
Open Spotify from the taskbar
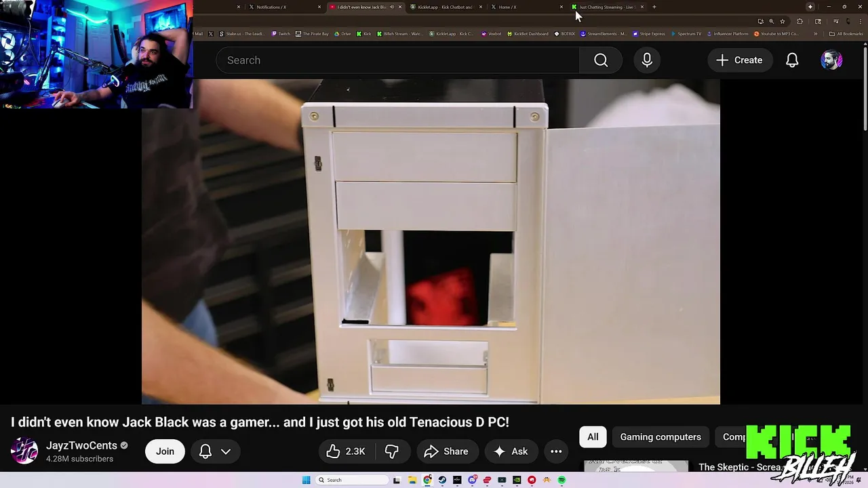[x=562, y=480]
